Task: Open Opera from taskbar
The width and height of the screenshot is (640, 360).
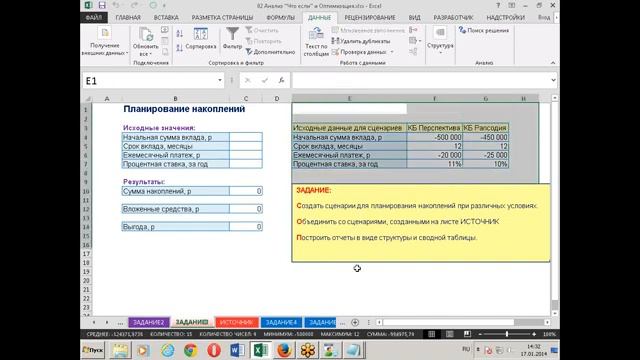Action: 214,350
